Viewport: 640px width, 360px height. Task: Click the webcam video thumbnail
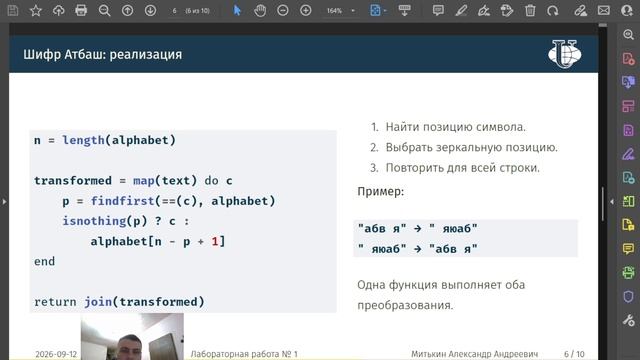(x=132, y=336)
